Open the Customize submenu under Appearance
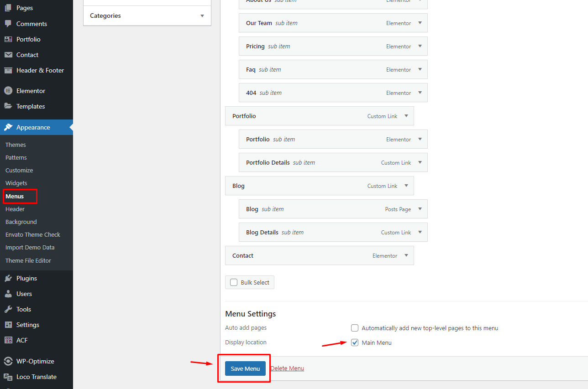This screenshot has height=389, width=588. pyautogui.click(x=19, y=170)
